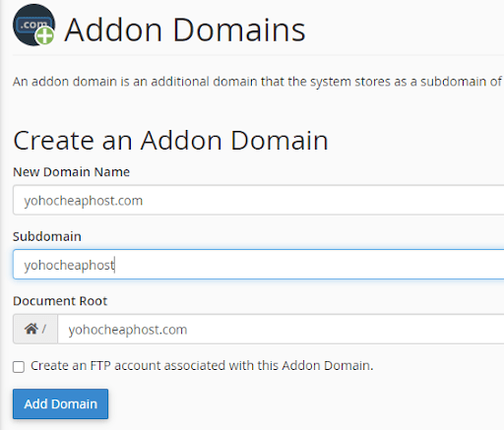Click the green plus badge on icon
The height and width of the screenshot is (430, 504).
pyautogui.click(x=44, y=35)
